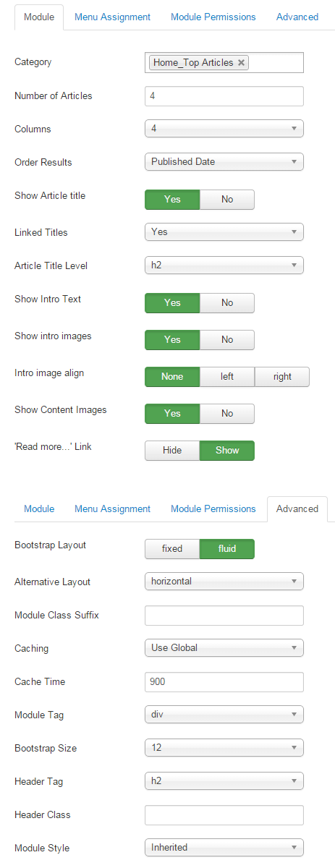This screenshot has width=335, height=868.
Task: Switch to top Module Permissions tab
Action: pyautogui.click(x=213, y=17)
